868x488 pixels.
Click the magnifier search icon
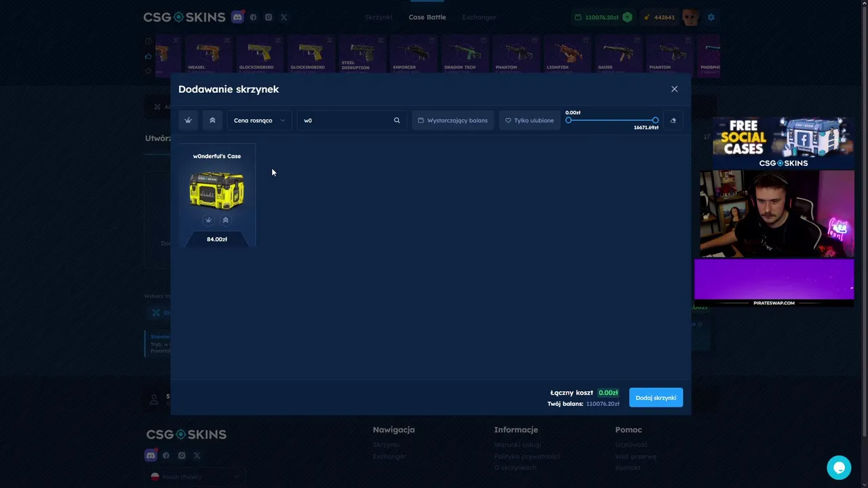[397, 120]
